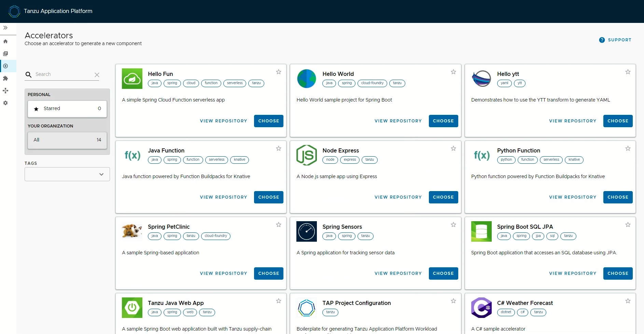644x334 pixels.
Task: Click the Hello World globe icon
Action: pyautogui.click(x=307, y=79)
